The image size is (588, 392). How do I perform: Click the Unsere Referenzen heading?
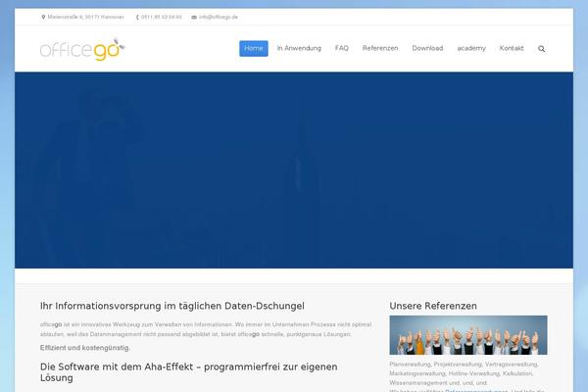click(x=433, y=306)
